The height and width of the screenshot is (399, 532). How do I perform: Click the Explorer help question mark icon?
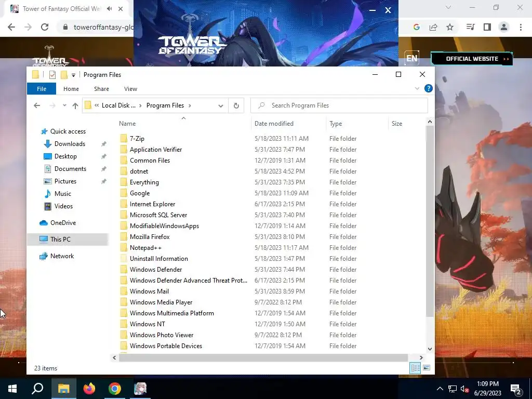point(429,88)
